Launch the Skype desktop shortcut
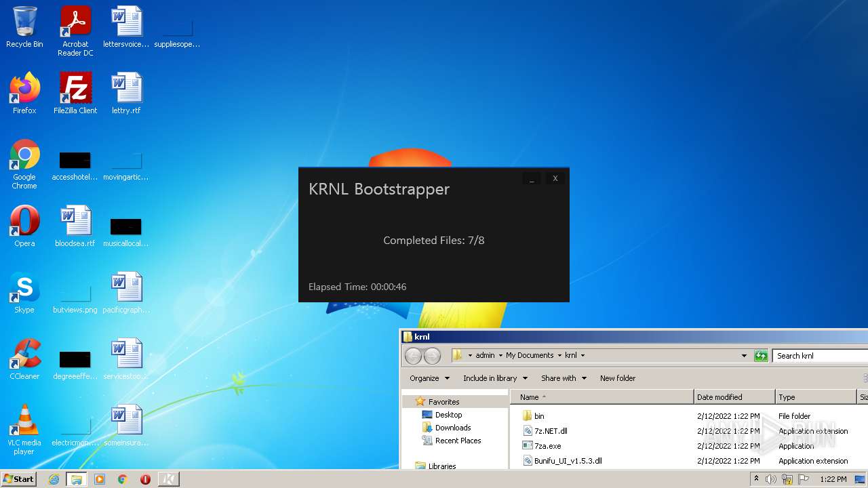868x488 pixels. click(24, 293)
